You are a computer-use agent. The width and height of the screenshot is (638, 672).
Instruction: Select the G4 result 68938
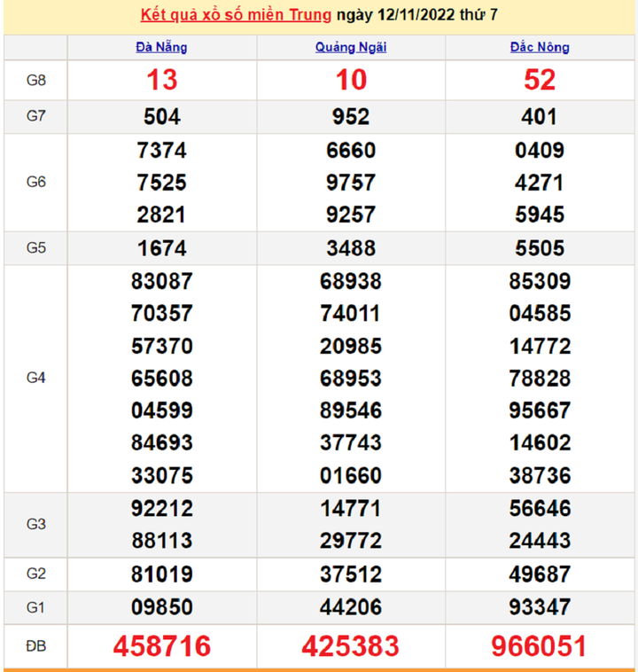[351, 282]
